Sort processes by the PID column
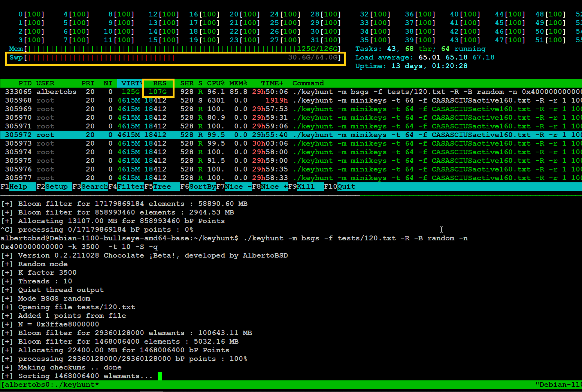 [x=25, y=83]
